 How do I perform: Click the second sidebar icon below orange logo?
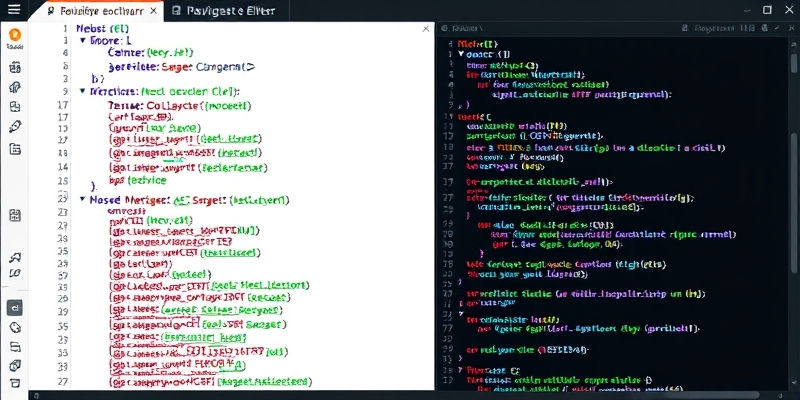15,87
